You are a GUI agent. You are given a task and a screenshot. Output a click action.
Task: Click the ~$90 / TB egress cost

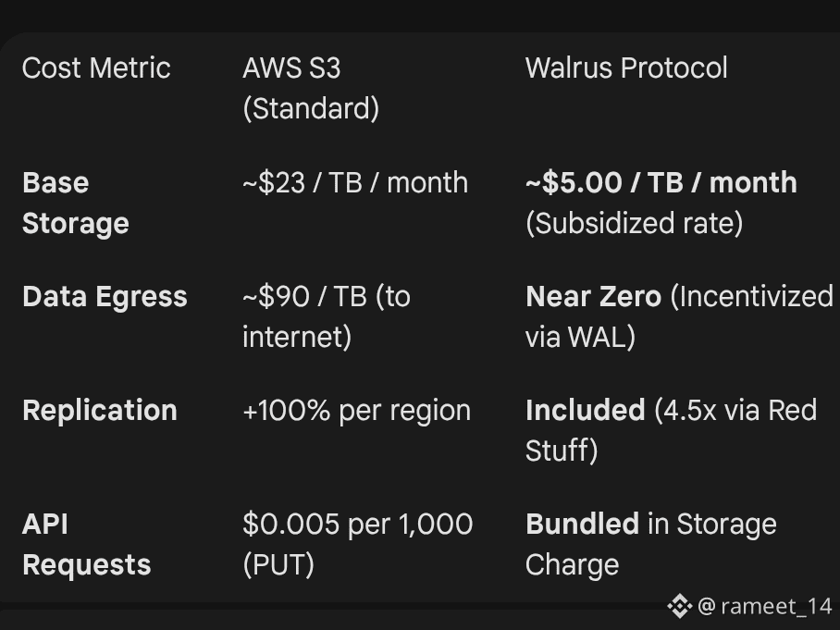[x=326, y=297]
